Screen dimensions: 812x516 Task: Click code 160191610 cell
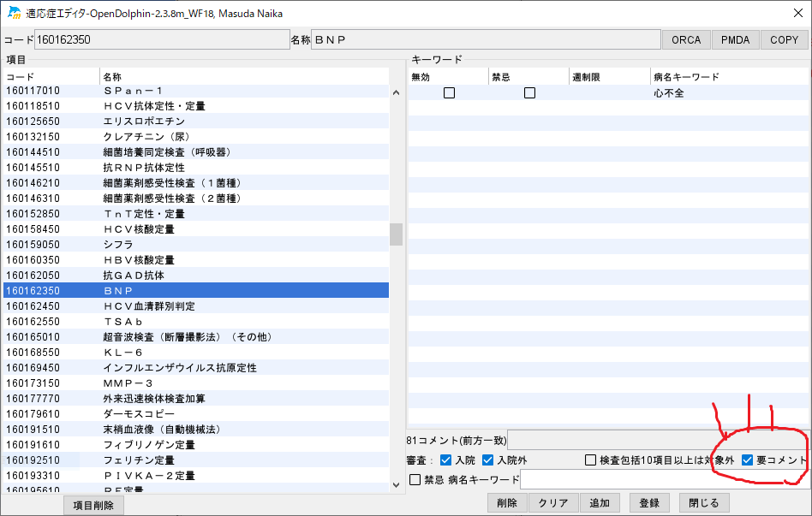pos(51,445)
